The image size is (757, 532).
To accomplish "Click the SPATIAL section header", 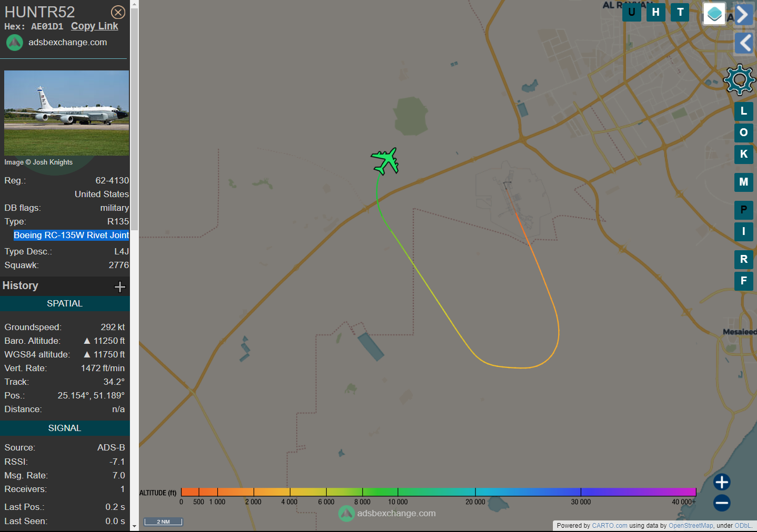I will (65, 304).
